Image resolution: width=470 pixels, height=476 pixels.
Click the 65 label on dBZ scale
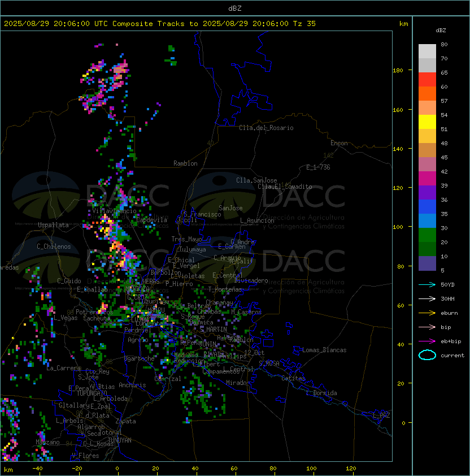[x=444, y=72]
